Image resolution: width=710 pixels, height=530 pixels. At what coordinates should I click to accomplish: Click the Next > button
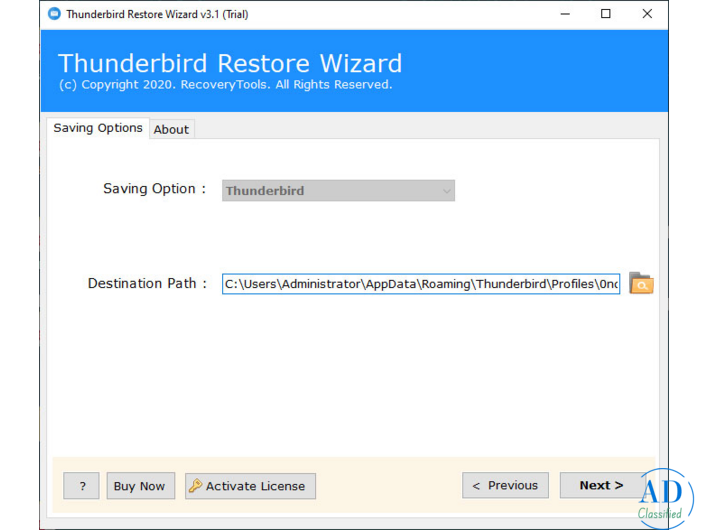(x=601, y=485)
